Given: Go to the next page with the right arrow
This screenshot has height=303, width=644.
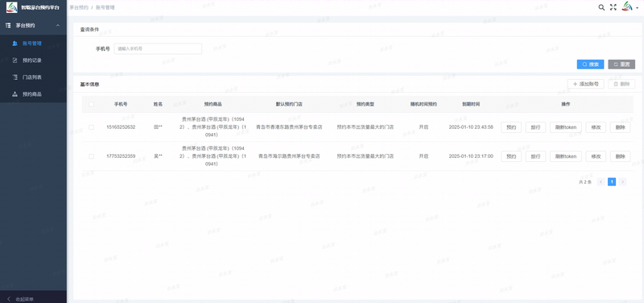Looking at the screenshot, I should [622, 181].
